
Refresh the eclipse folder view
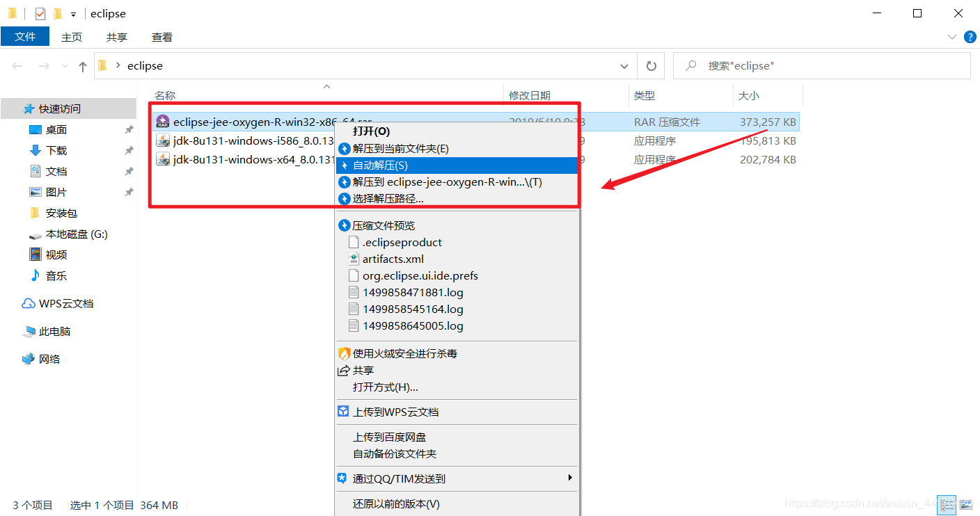tap(651, 66)
